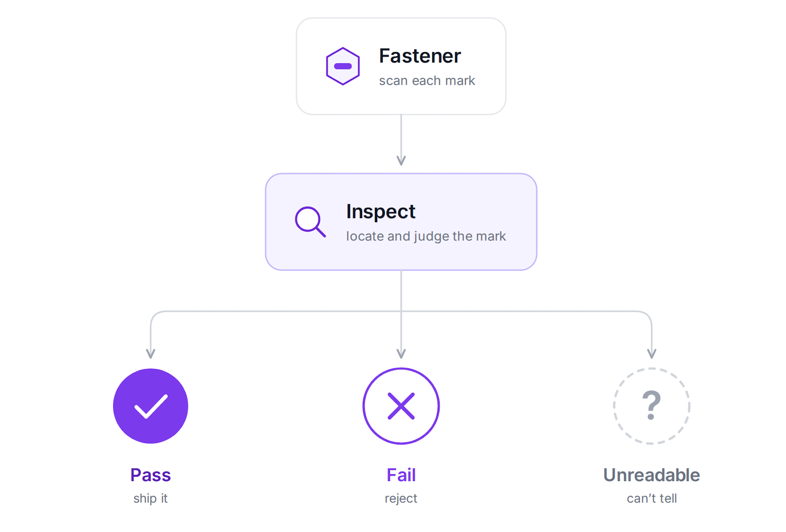Click the Fail label

[401, 475]
